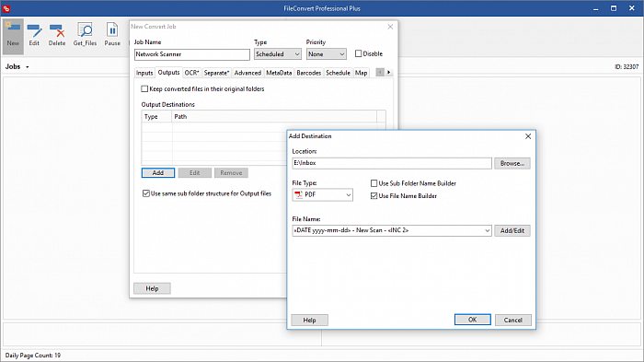Check Keep converted files in their original folders
Screen dimensions: 644x362
coord(144,88)
